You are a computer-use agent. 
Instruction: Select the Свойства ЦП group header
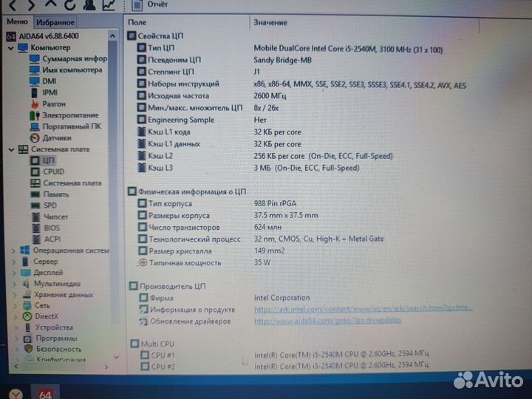(x=156, y=36)
